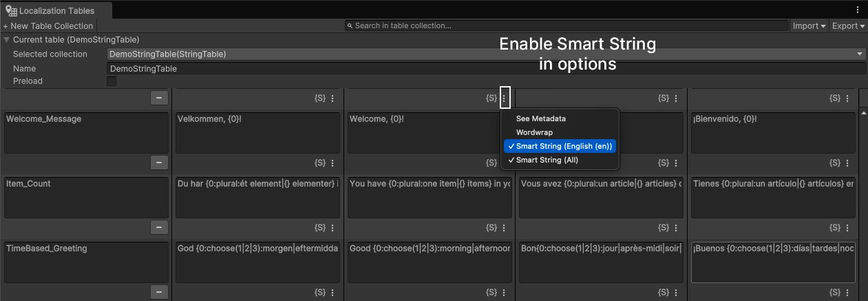Open three-dot menu in Spanish column header
Image resolution: width=868 pixels, height=301 pixels.
(x=849, y=98)
